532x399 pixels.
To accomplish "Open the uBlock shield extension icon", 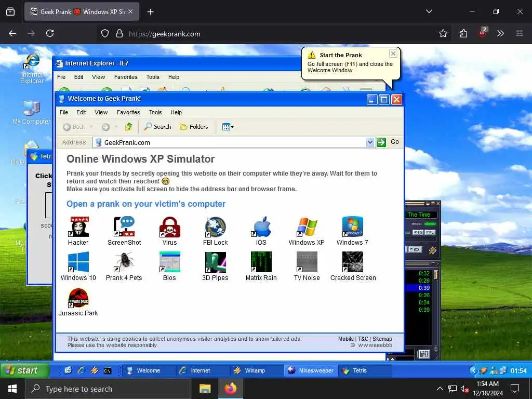I will pyautogui.click(x=482, y=33).
